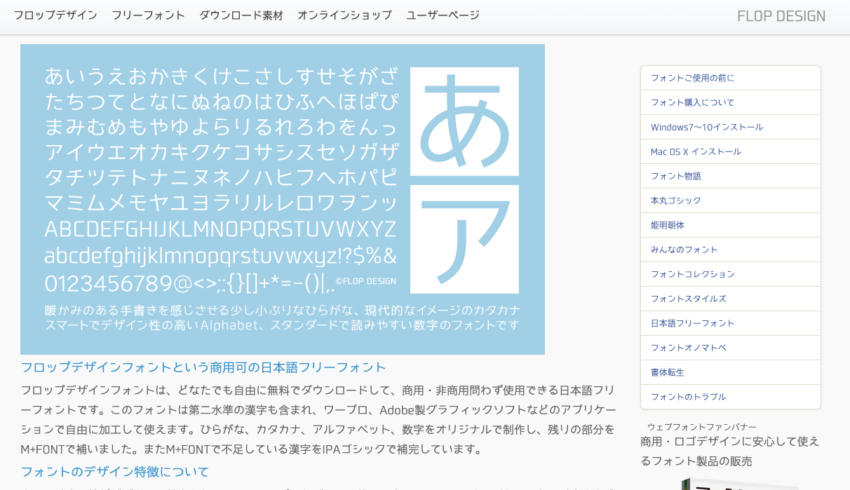Click the large ア glyph tile
Viewport: 850px width, 490px height.
[x=465, y=239]
